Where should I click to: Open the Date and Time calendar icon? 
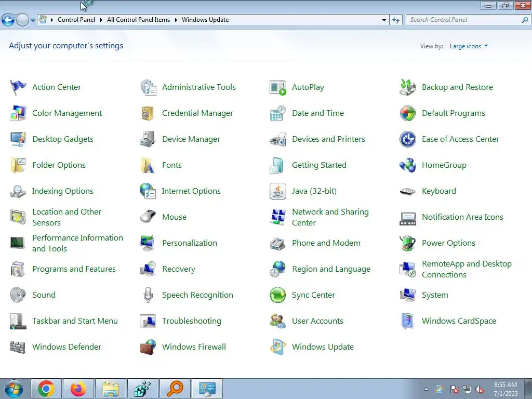[277, 113]
